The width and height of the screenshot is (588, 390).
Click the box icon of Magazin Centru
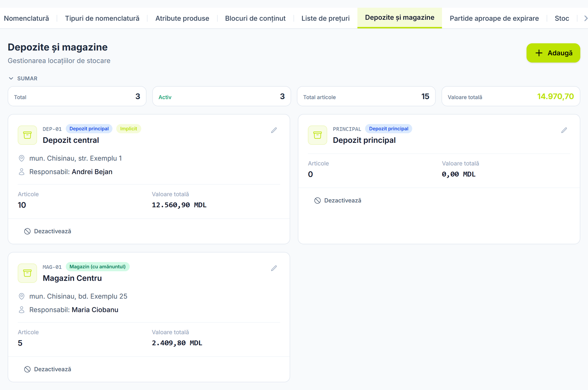(27, 273)
